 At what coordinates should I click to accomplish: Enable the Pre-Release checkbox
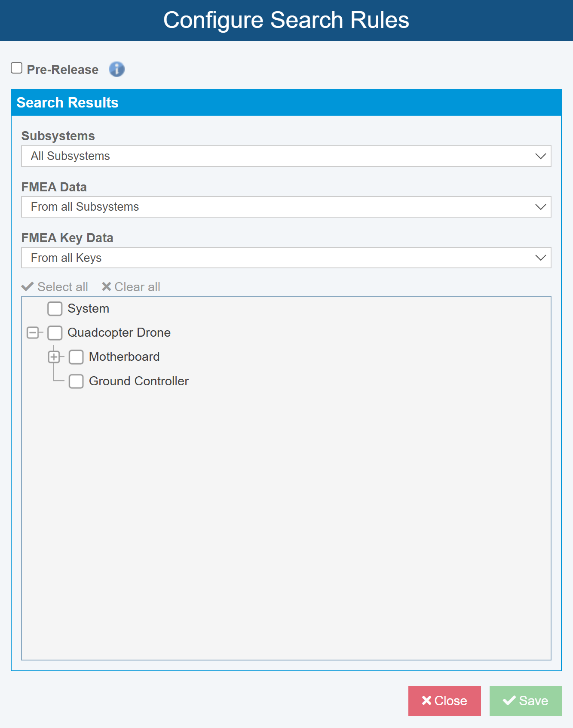[17, 68]
